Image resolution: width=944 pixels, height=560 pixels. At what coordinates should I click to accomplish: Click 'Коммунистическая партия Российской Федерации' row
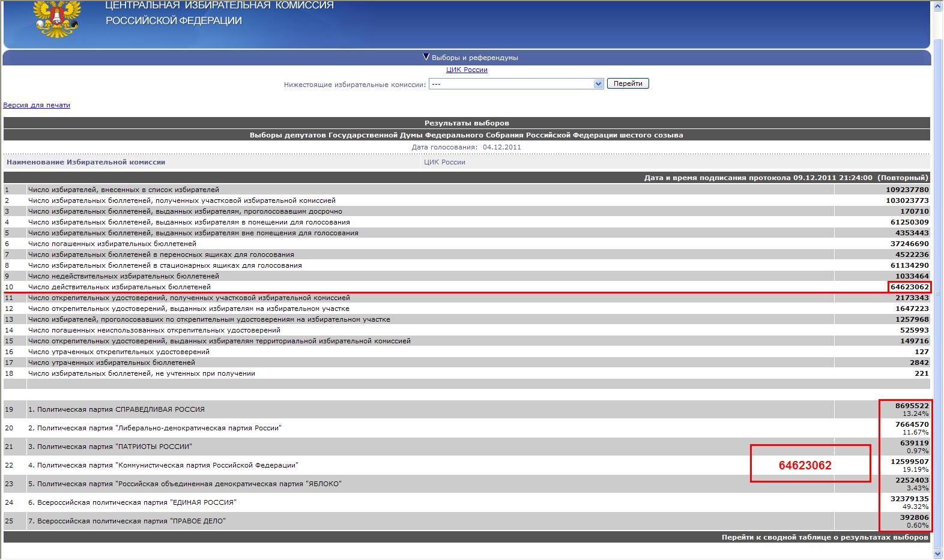[467, 465]
